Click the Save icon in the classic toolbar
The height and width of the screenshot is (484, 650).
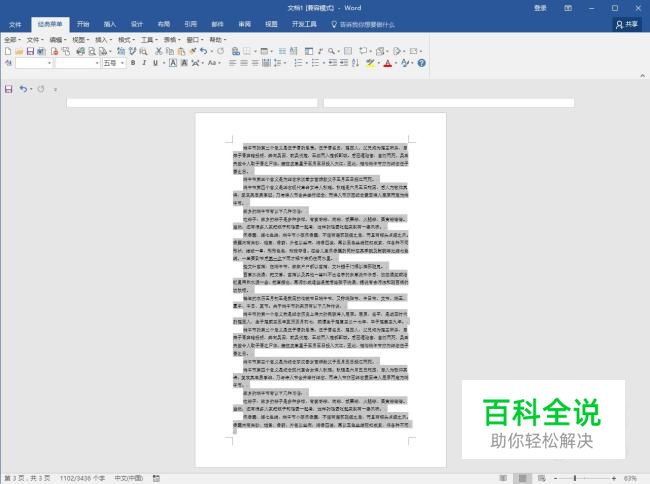click(30, 51)
